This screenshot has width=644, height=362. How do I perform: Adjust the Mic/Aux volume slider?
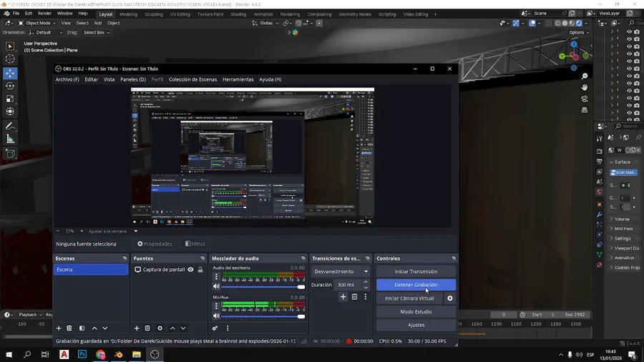pyautogui.click(x=262, y=316)
